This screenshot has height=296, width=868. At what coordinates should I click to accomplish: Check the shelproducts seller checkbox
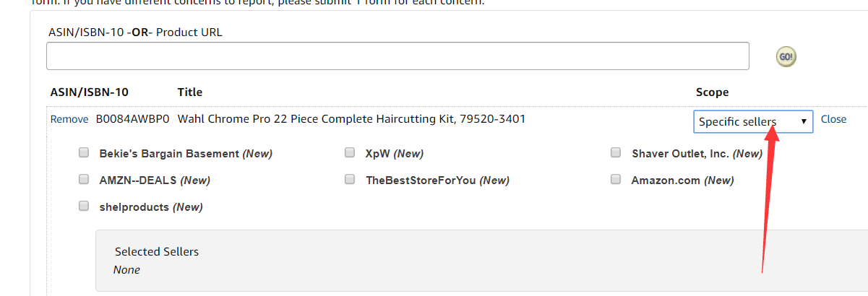[84, 206]
